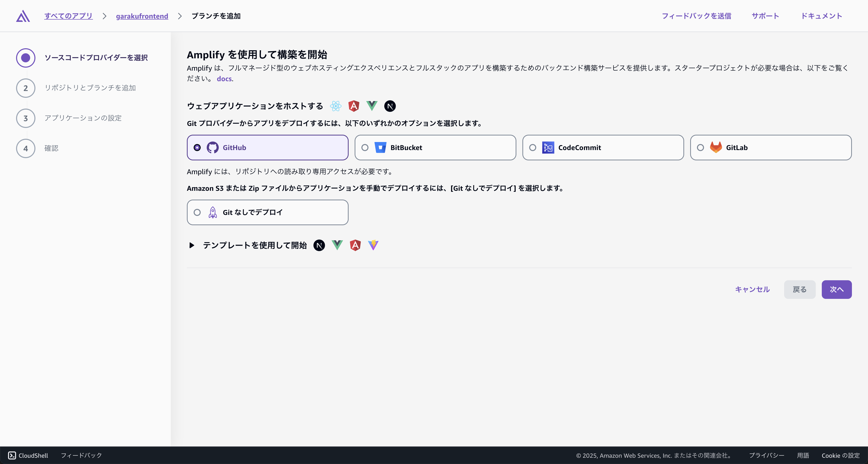
Task: Click the React icon next to ウェブアプリケーションをホストする
Action: click(336, 106)
